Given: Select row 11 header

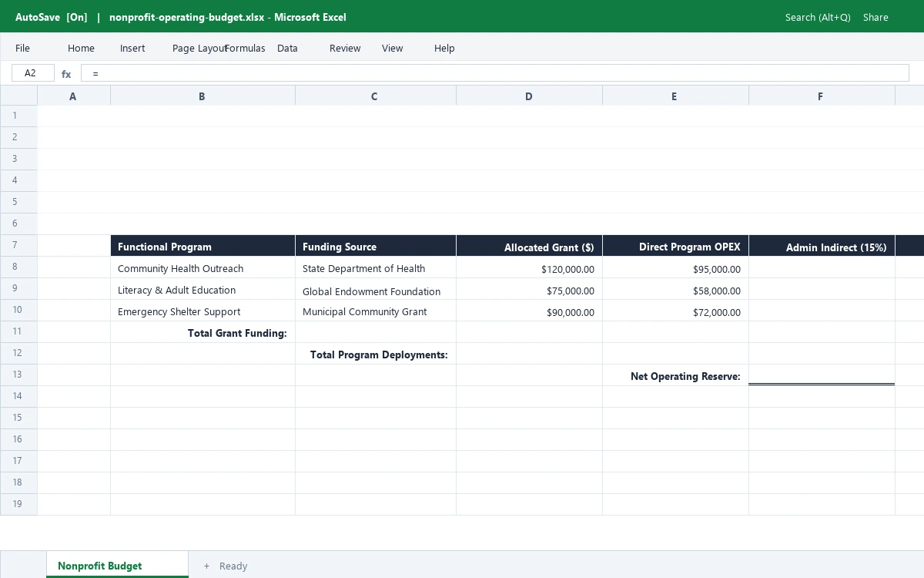Looking at the screenshot, I should [x=18, y=331].
